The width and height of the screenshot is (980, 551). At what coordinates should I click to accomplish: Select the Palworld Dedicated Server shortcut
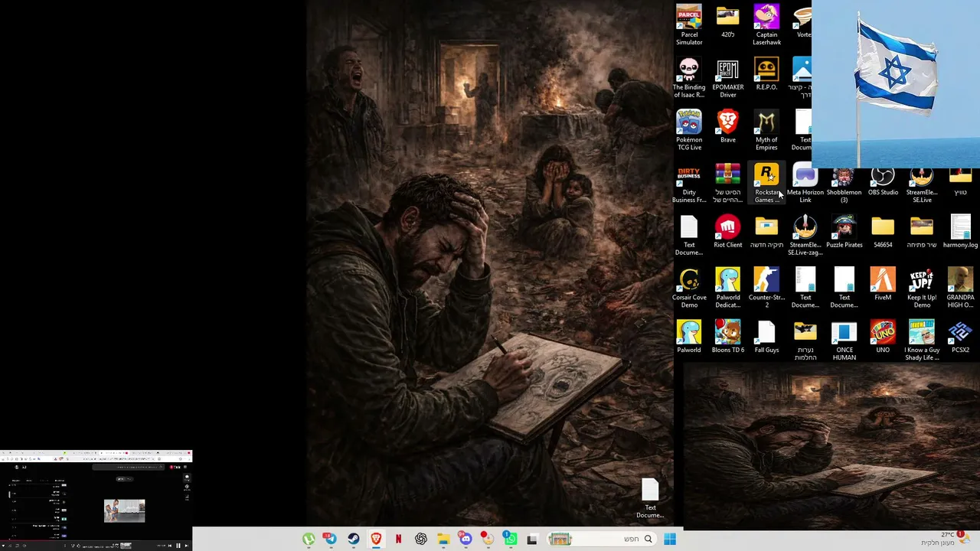pyautogui.click(x=728, y=288)
